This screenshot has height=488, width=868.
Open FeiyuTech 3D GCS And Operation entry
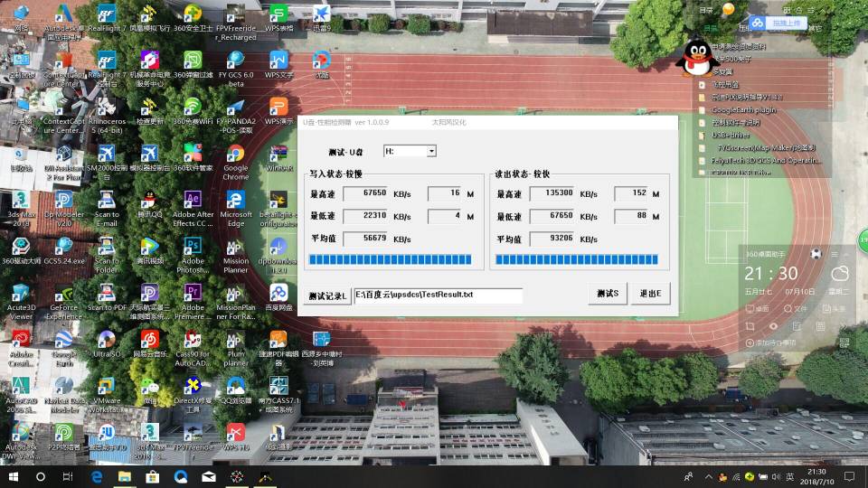tap(765, 161)
